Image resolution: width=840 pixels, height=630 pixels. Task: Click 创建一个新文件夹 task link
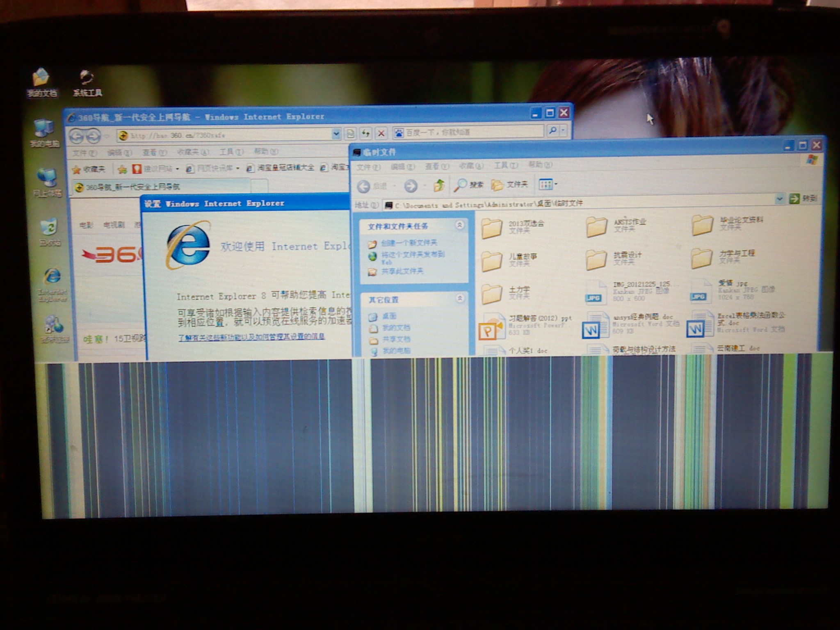403,243
